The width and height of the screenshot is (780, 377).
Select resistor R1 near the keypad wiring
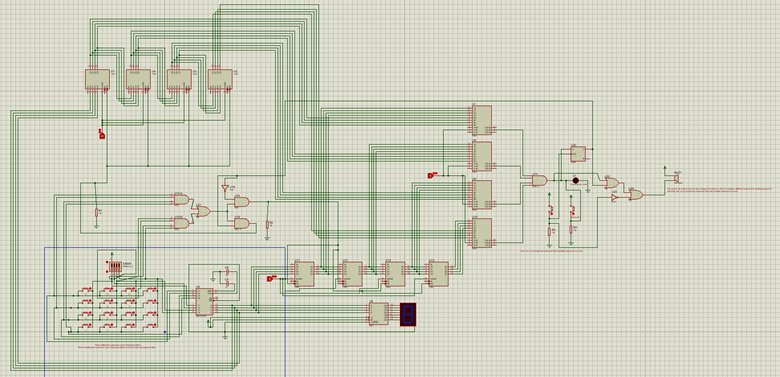[97, 213]
